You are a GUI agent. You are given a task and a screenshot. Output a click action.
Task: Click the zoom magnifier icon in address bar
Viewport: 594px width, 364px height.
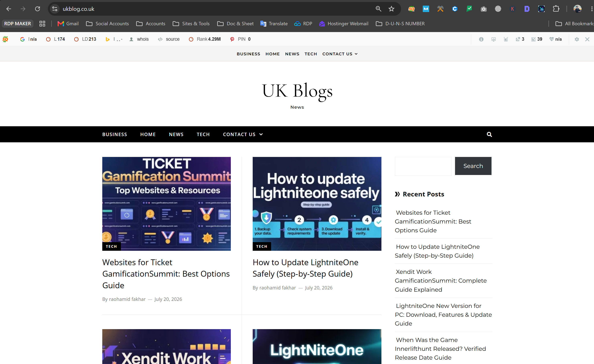point(378,9)
